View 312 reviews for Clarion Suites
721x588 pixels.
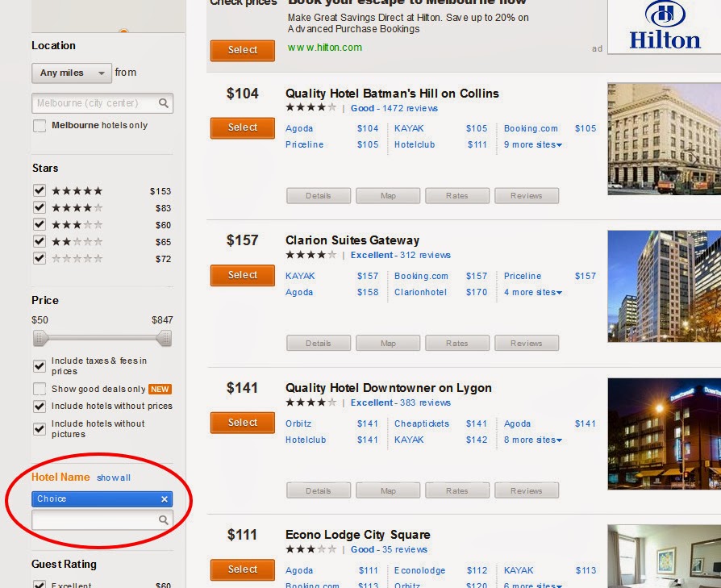pyautogui.click(x=425, y=255)
